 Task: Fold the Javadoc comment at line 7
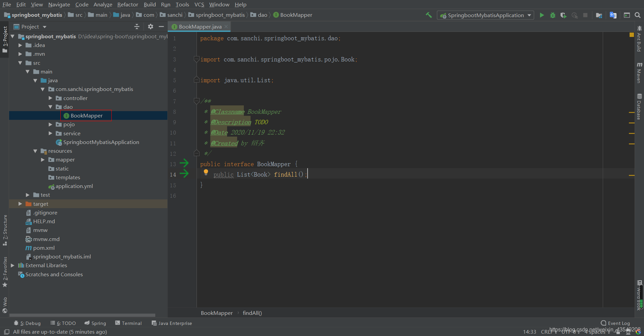point(197,101)
